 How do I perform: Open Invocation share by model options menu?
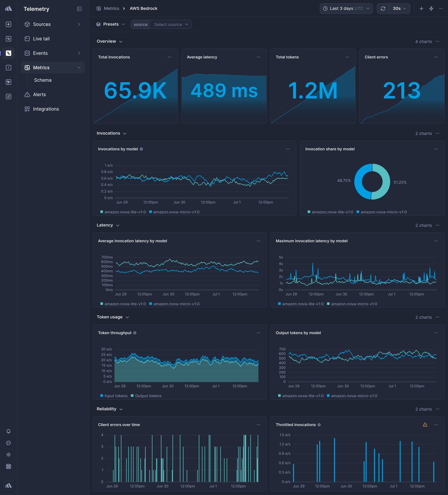click(x=436, y=149)
